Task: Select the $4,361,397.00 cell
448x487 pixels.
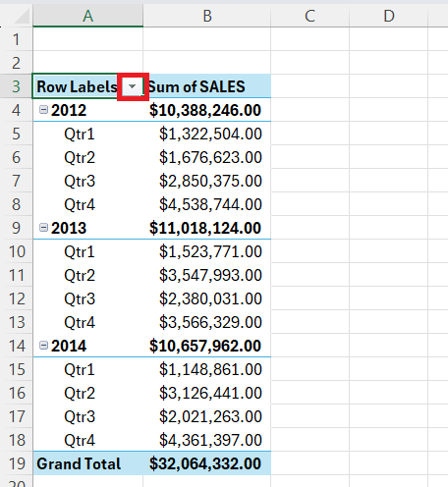Action: coord(207,440)
